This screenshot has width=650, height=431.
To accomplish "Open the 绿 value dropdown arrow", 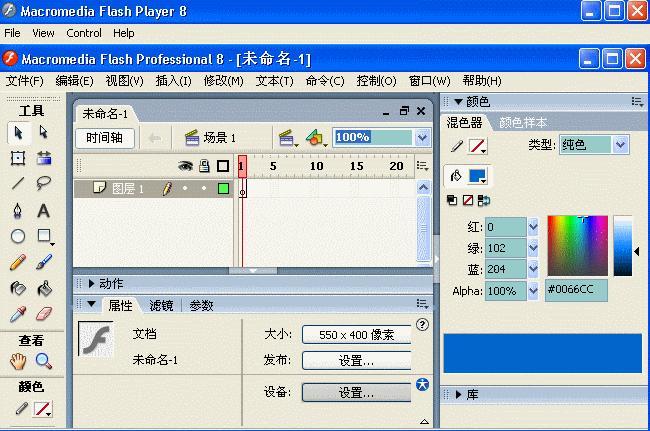I will (x=533, y=248).
